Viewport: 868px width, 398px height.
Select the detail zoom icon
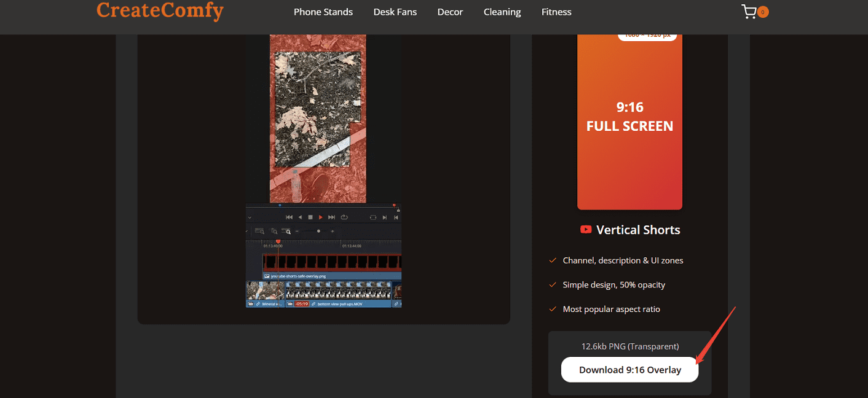tap(274, 231)
